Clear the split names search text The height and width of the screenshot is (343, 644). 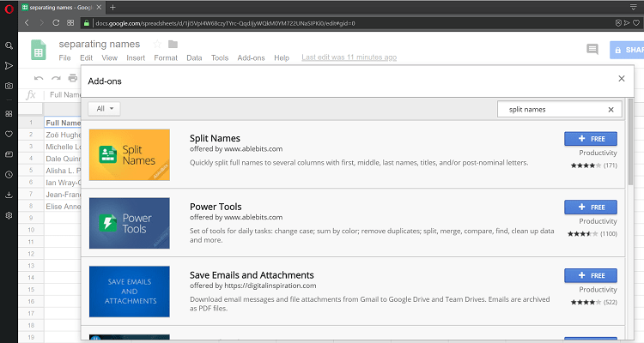pyautogui.click(x=611, y=110)
